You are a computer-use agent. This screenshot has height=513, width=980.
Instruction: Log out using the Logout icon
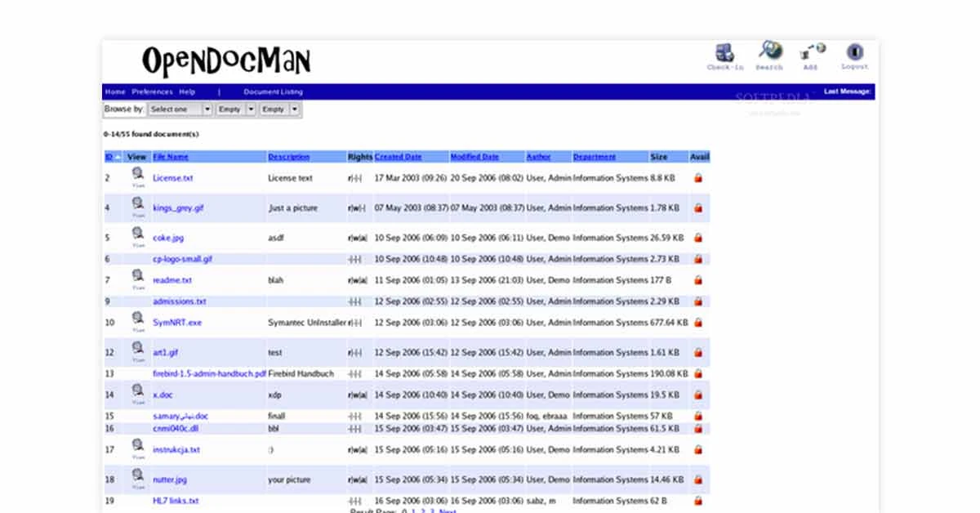click(853, 51)
